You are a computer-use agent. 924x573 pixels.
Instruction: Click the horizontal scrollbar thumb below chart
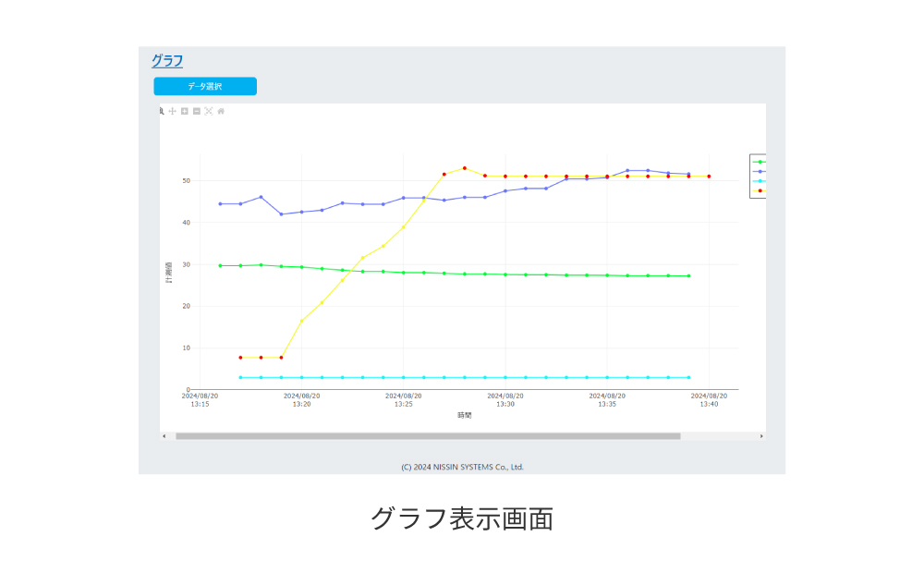click(428, 436)
